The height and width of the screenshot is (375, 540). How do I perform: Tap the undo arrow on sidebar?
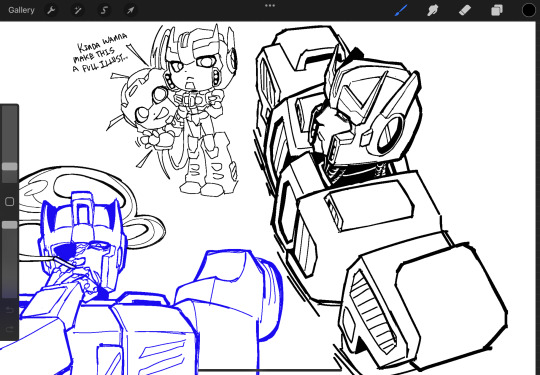point(10,311)
